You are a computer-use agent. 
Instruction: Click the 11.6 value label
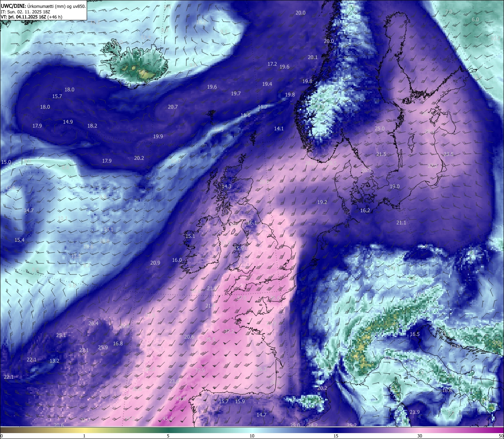[245, 115]
